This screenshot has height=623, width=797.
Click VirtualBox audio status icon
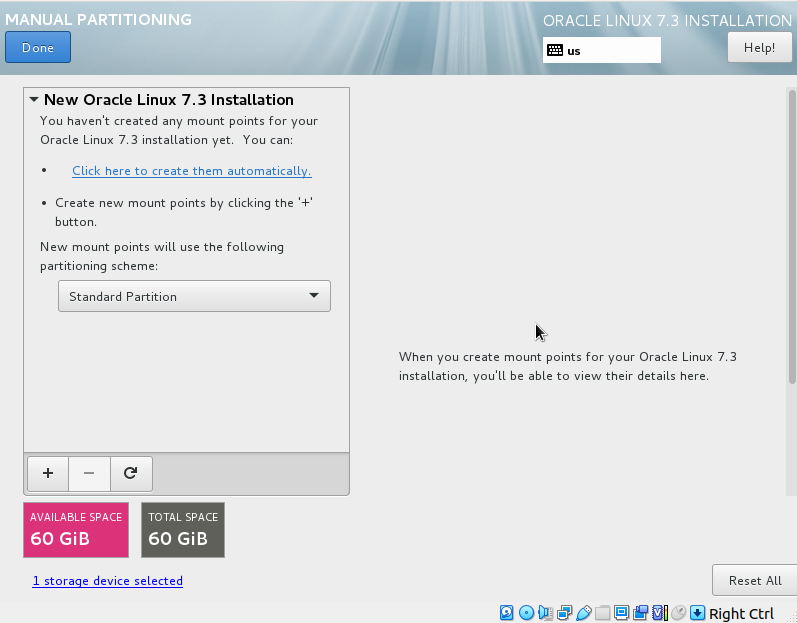click(545, 613)
